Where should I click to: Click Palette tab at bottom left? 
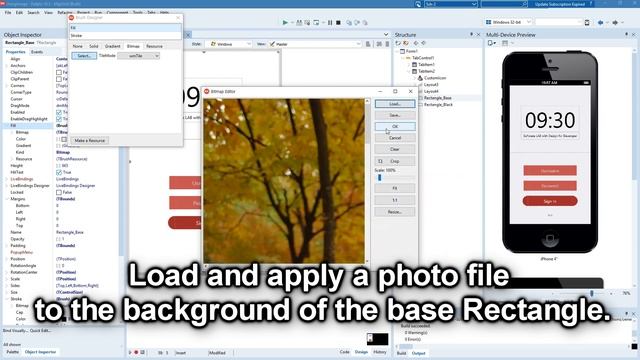13,352
